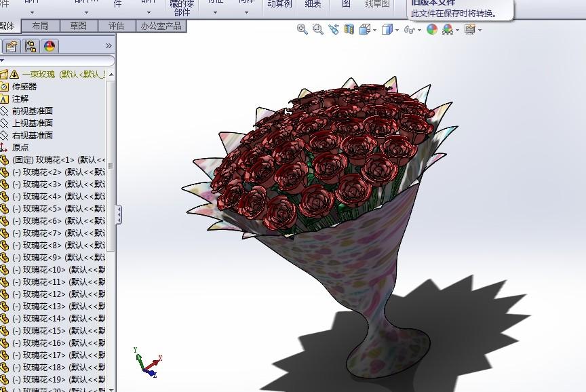
Task: Open the Display Style dropdown arrow
Action: click(x=397, y=31)
